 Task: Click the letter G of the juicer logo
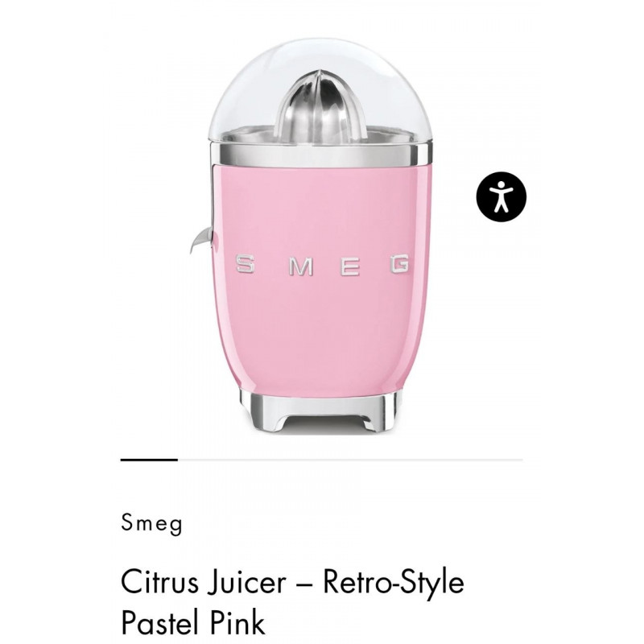point(399,264)
